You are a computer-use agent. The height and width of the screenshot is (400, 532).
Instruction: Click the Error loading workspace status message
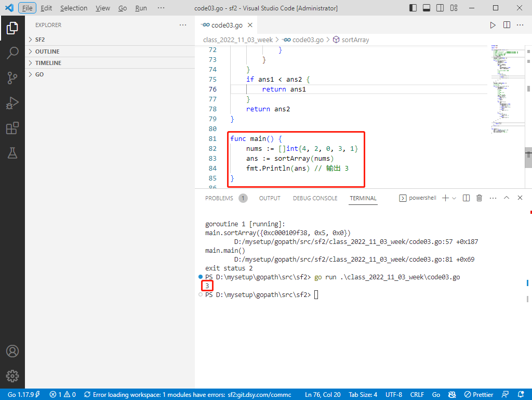tap(188, 395)
